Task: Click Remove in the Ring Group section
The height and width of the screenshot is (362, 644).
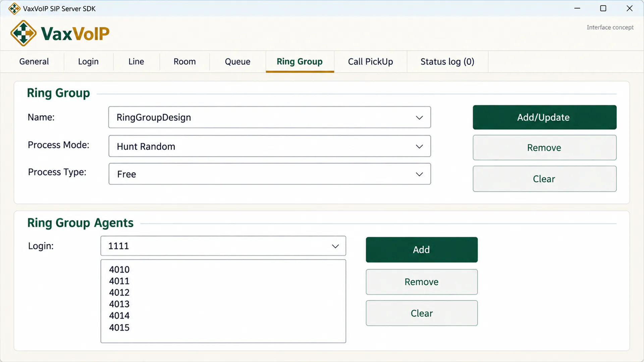Action: coord(544,147)
